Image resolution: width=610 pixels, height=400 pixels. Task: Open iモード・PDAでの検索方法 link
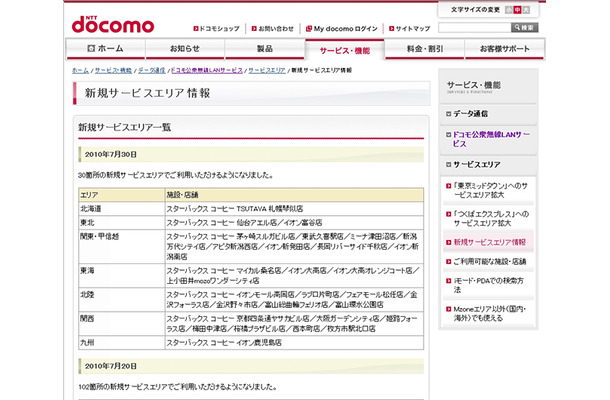488,285
